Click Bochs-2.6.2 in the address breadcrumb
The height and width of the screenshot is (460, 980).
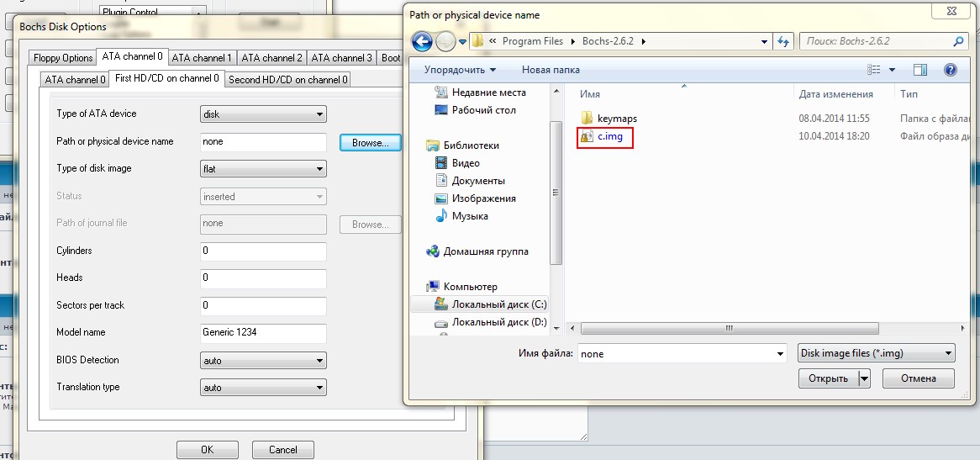[608, 41]
